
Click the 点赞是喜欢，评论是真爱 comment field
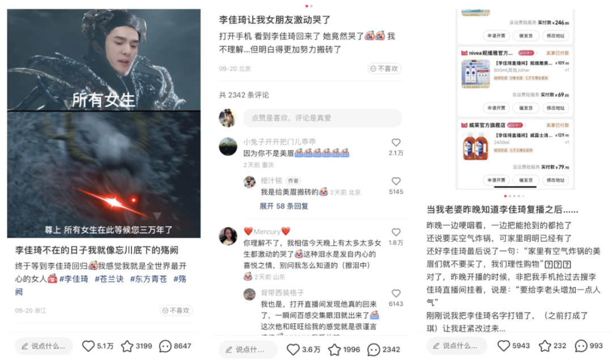(x=322, y=118)
